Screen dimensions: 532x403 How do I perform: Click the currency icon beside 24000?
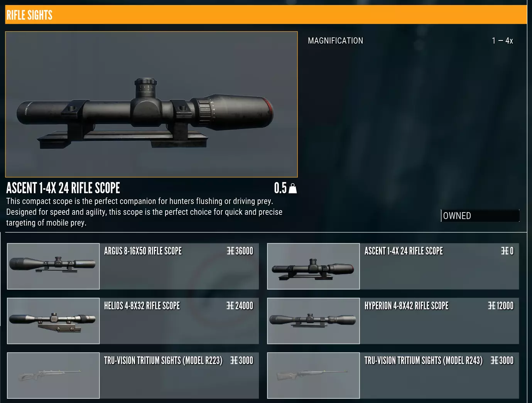(x=230, y=306)
